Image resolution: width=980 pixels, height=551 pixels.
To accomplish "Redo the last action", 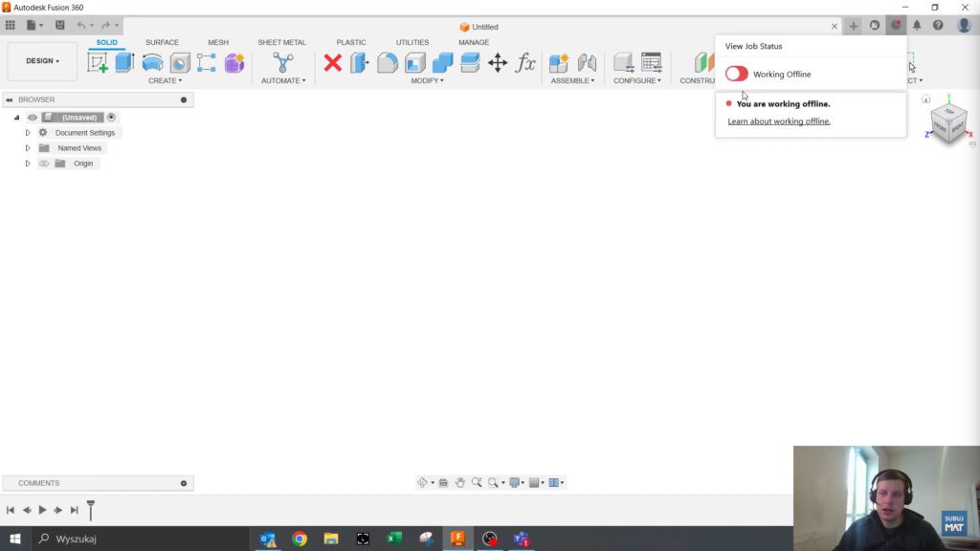I will click(105, 26).
